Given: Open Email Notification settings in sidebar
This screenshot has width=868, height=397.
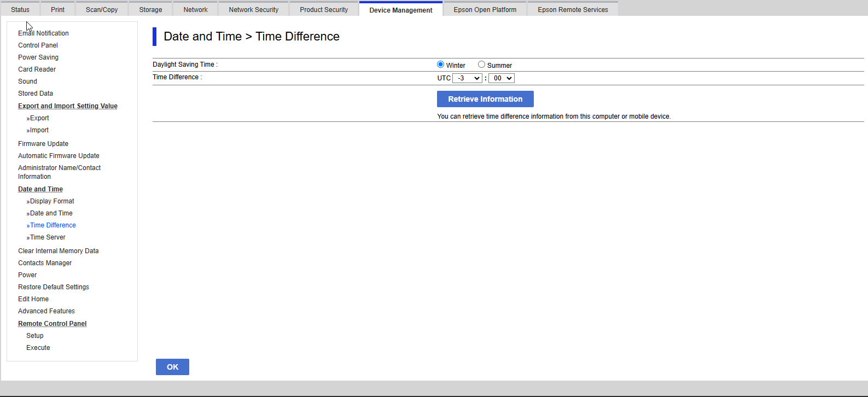Looking at the screenshot, I should pos(43,33).
